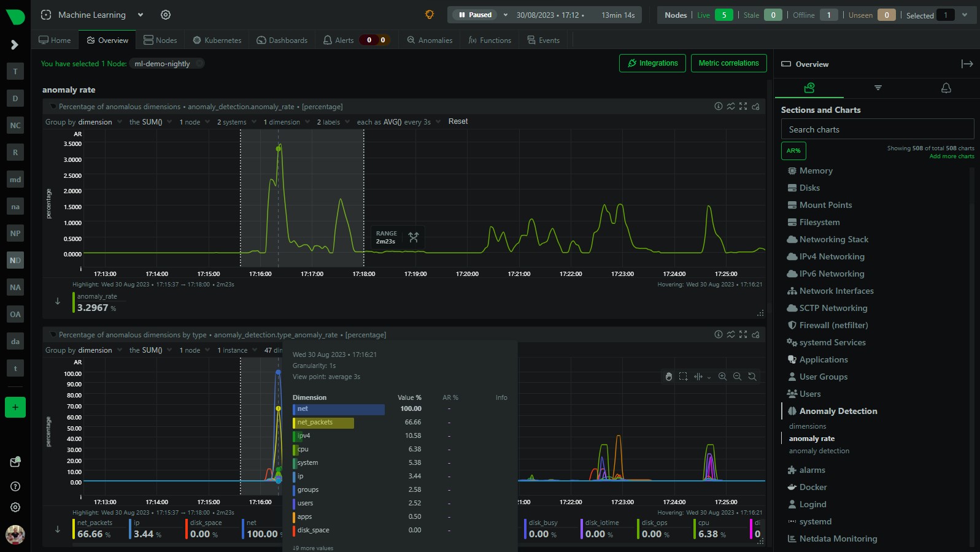The image size is (980, 552).
Task: Switch to the Anomalies tab
Action: [x=430, y=40]
